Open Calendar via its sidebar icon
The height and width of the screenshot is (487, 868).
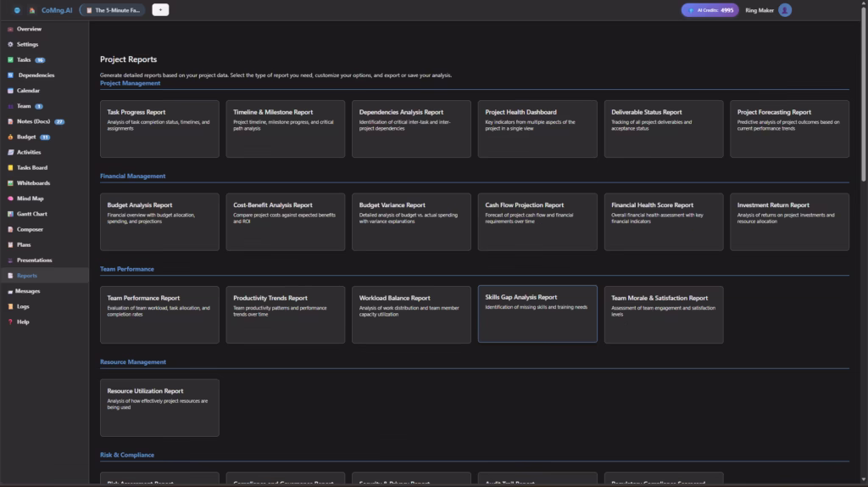coord(10,91)
